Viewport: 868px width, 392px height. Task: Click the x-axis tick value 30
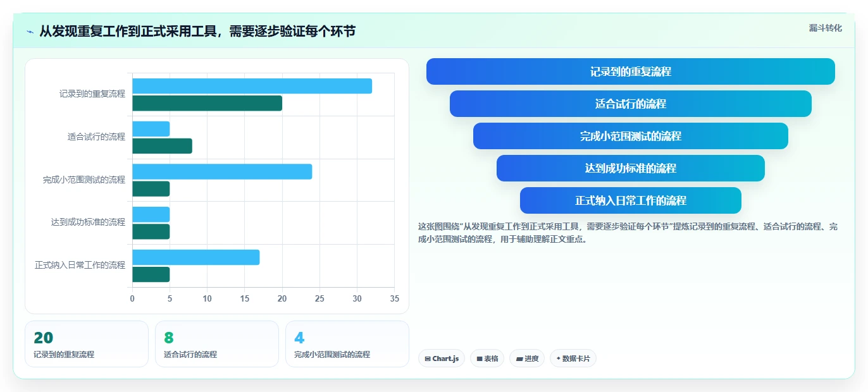point(357,298)
